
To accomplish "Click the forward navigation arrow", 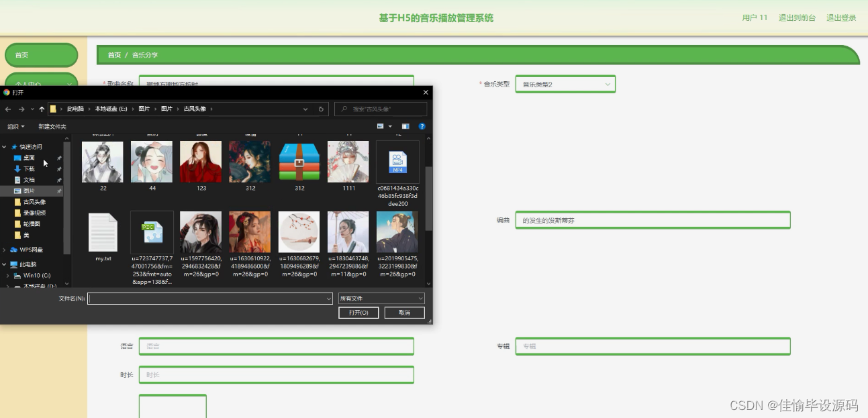I will (x=21, y=109).
